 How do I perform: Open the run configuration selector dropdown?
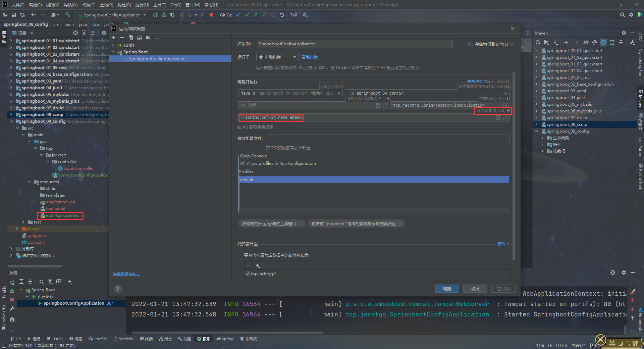112,15
